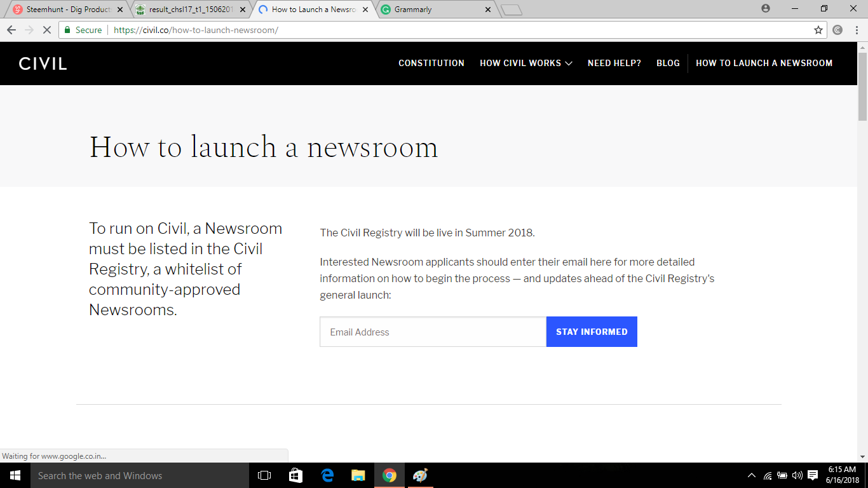
Task: Close the result_chsl17 tab
Action: pos(243,10)
